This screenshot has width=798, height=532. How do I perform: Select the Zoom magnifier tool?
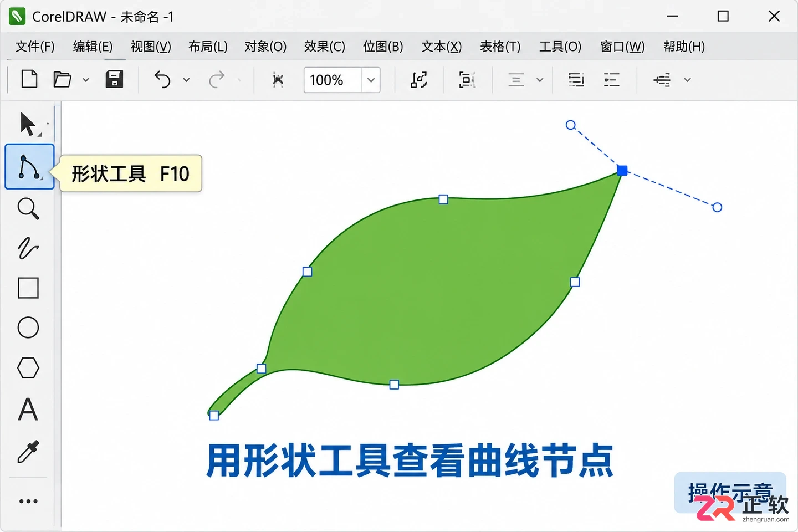(x=28, y=208)
